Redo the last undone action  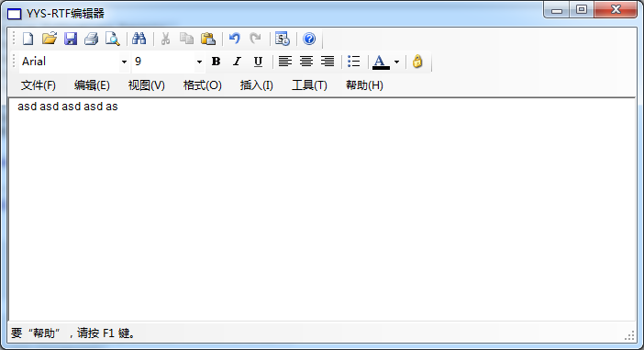255,39
